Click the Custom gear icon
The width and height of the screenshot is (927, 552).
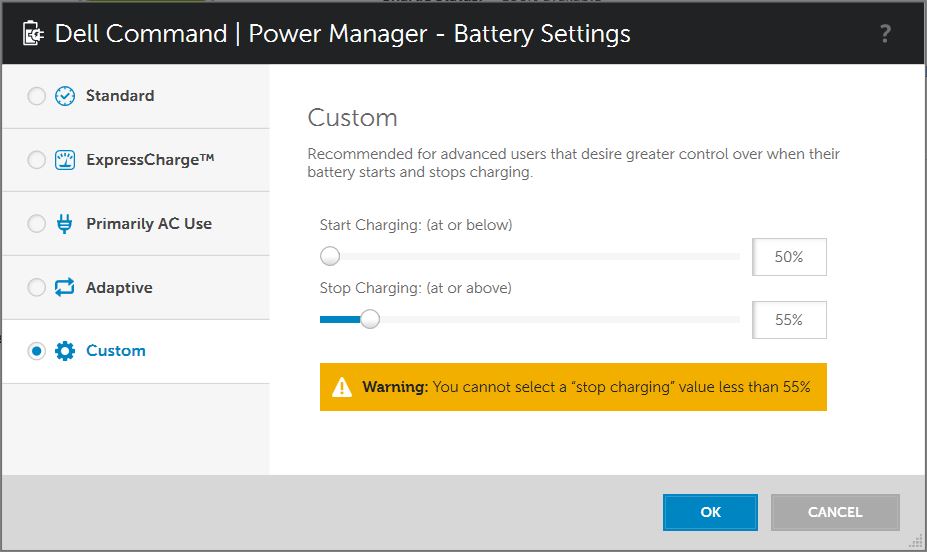(x=65, y=351)
